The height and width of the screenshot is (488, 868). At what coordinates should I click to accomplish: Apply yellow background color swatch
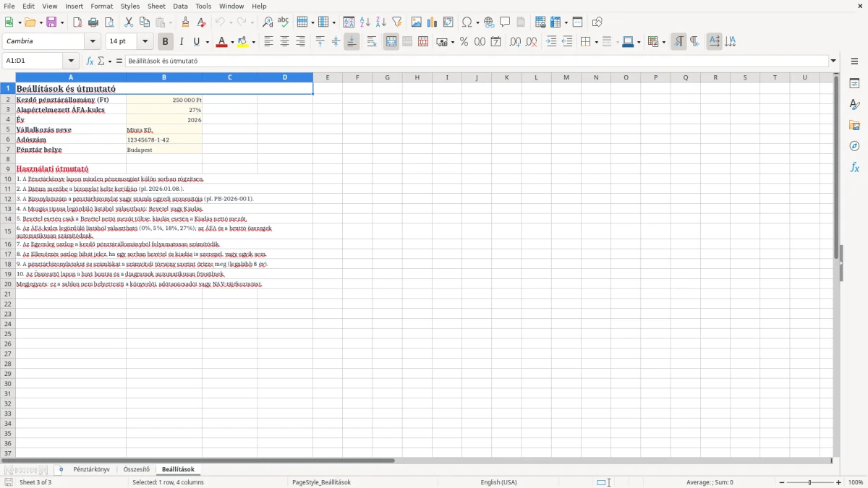[242, 42]
